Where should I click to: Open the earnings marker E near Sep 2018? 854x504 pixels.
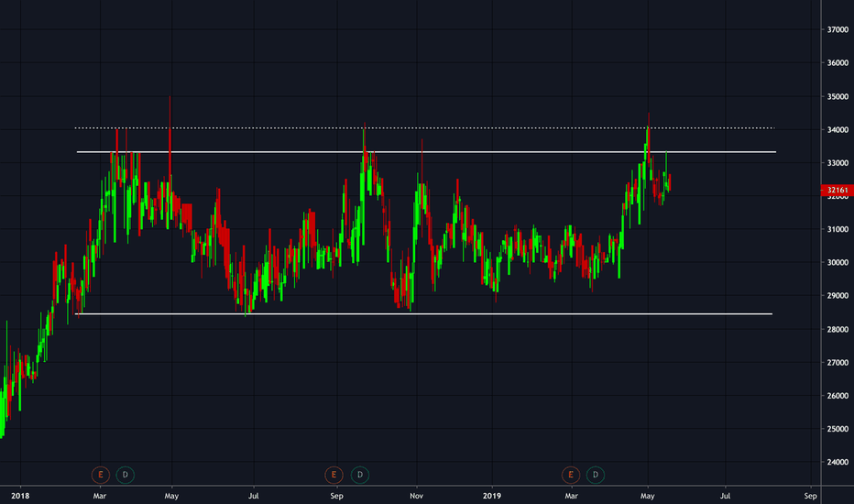pyautogui.click(x=334, y=475)
